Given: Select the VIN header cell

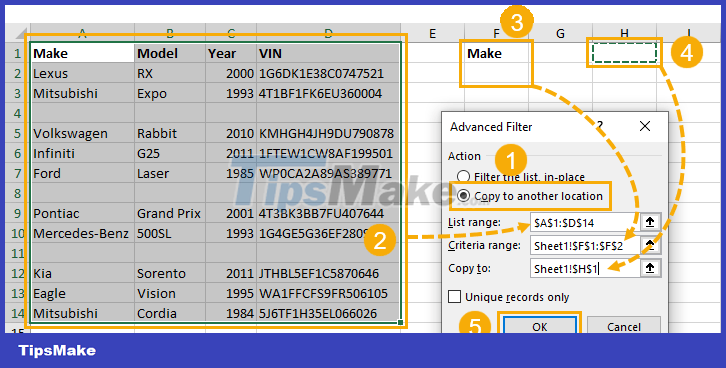Looking at the screenshot, I should (x=328, y=53).
